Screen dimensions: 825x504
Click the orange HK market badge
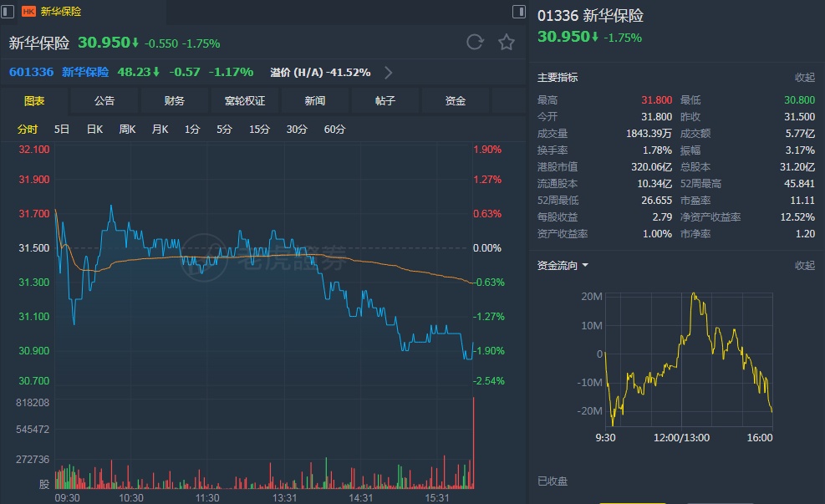click(28, 12)
